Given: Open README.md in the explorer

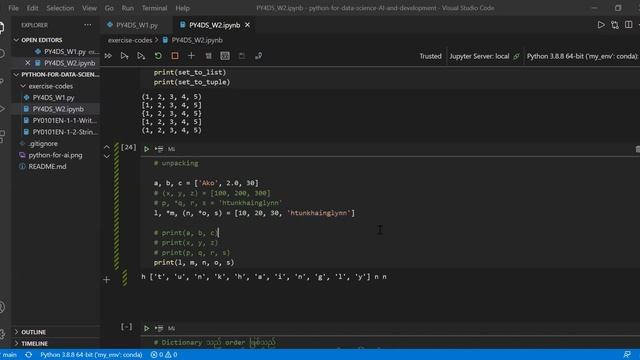Looking at the screenshot, I should 47,167.
